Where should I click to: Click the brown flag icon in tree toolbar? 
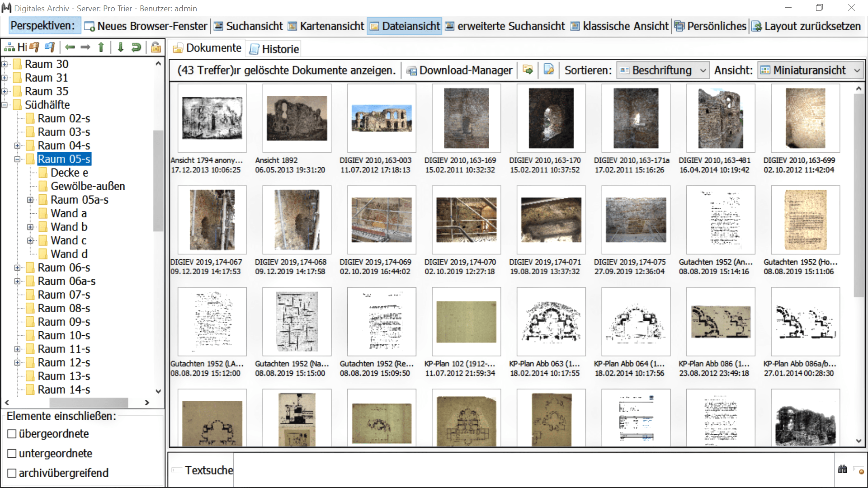34,47
